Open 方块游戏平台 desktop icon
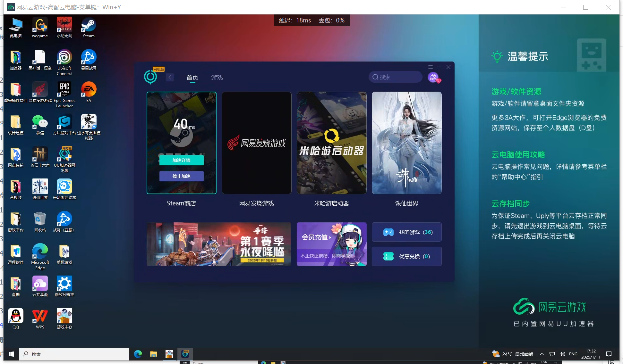 click(64, 125)
